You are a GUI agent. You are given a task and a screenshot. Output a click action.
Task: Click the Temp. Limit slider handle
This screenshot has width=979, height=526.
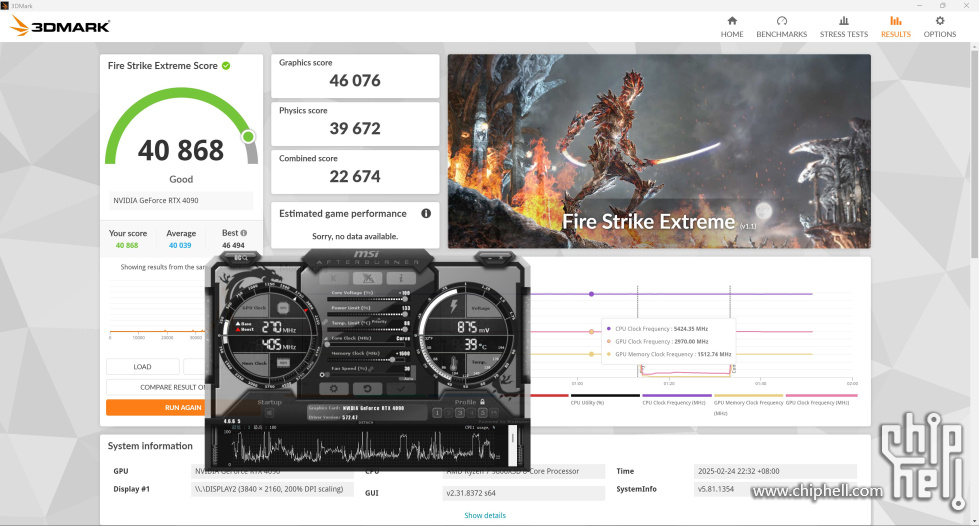[x=405, y=329]
